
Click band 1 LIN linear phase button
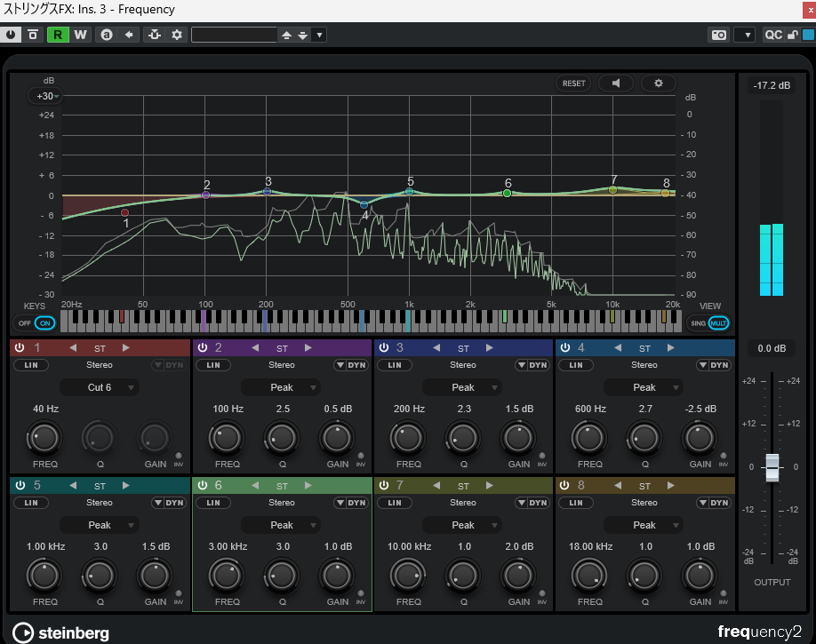point(31,365)
